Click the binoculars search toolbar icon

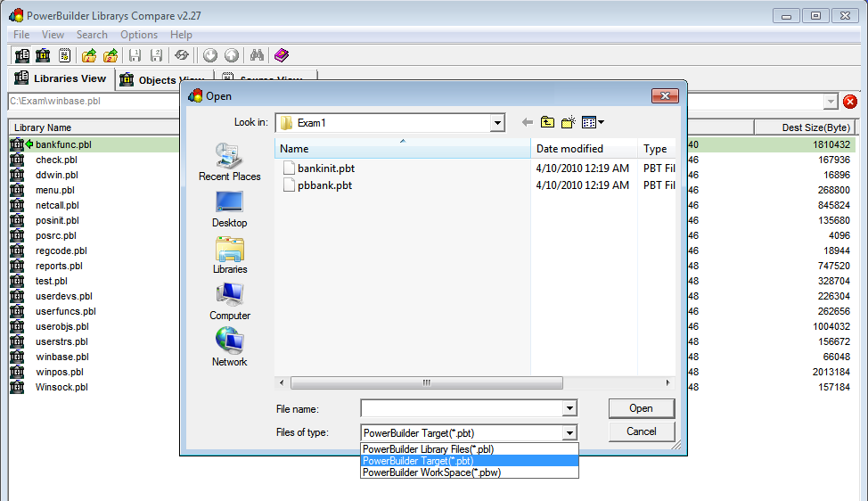[257, 55]
